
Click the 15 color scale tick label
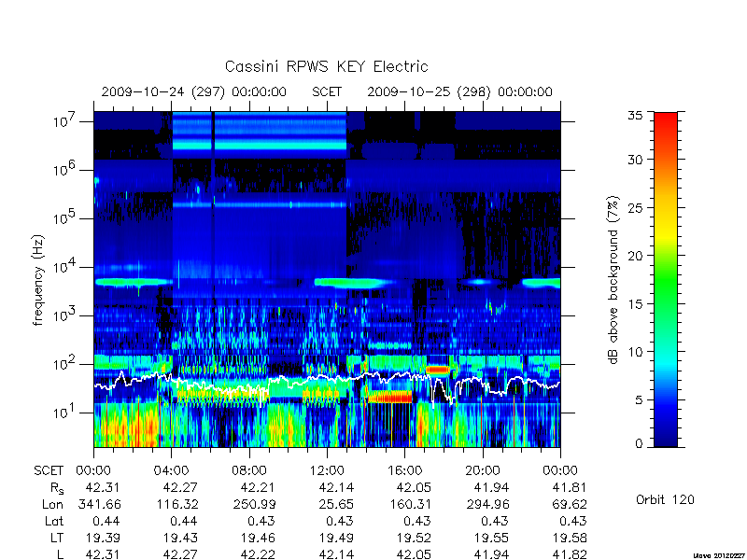[x=636, y=304]
